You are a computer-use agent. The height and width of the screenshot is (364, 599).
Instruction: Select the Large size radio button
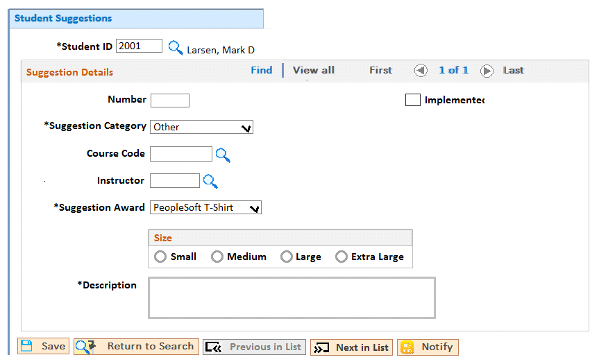click(x=287, y=257)
